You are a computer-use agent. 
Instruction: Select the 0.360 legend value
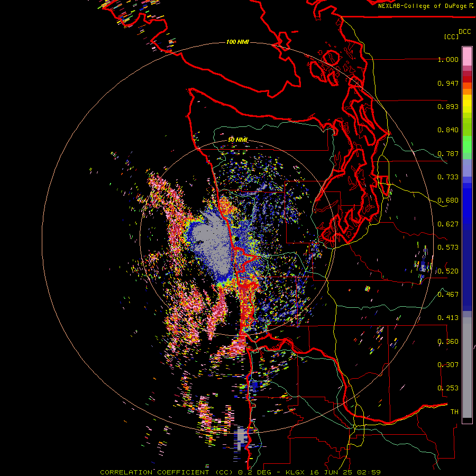click(448, 342)
